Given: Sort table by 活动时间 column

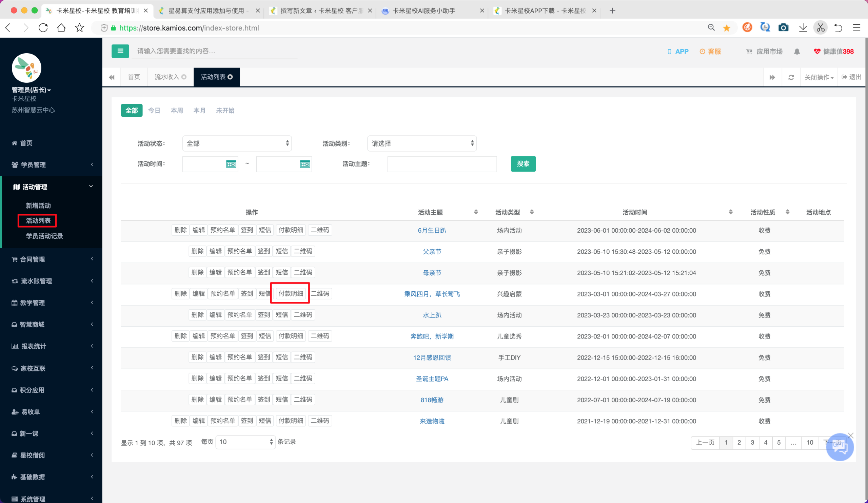Looking at the screenshot, I should (731, 212).
